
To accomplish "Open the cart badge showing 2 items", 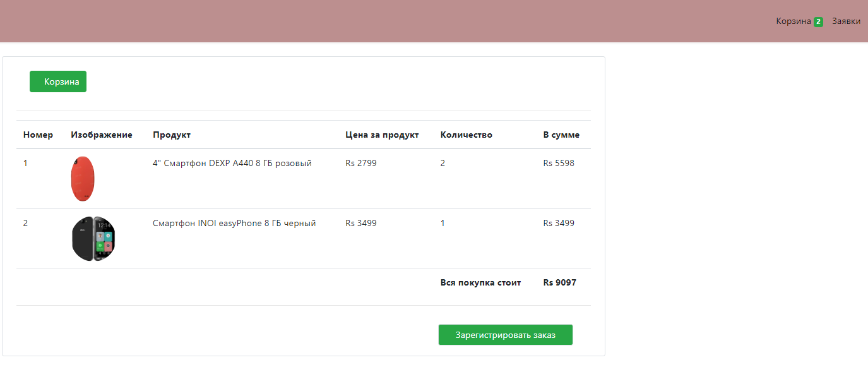I will tap(818, 21).
